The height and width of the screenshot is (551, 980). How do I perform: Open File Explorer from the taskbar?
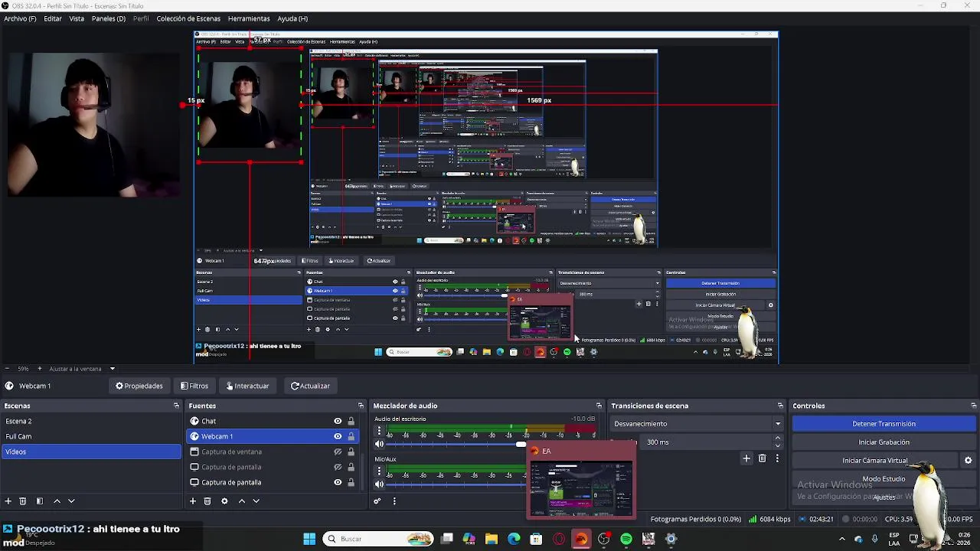(492, 539)
